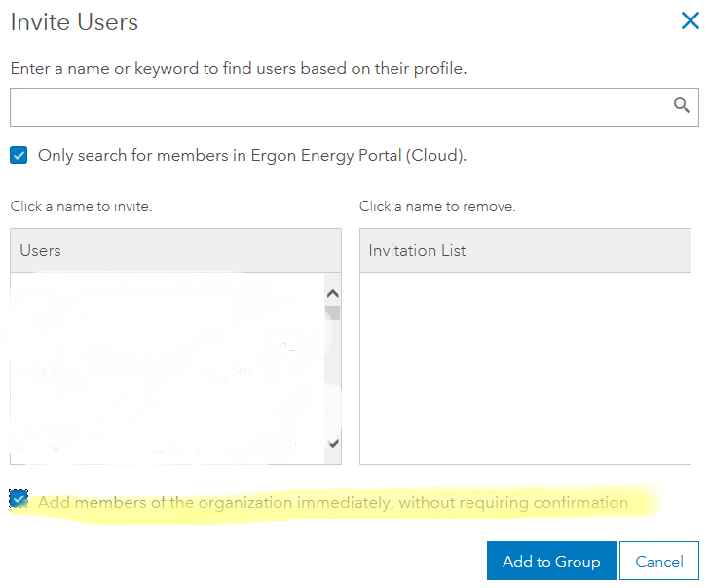
Task: Click the 'Only search for members' label text
Action: click(252, 155)
